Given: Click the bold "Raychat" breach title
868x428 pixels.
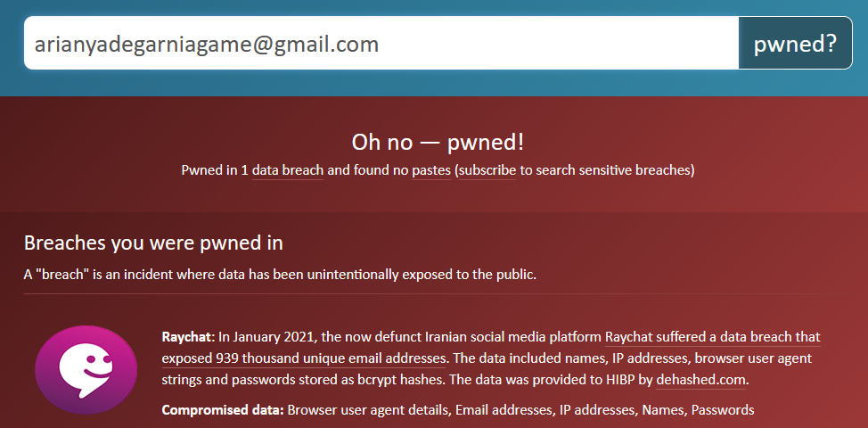Looking at the screenshot, I should (x=188, y=337).
